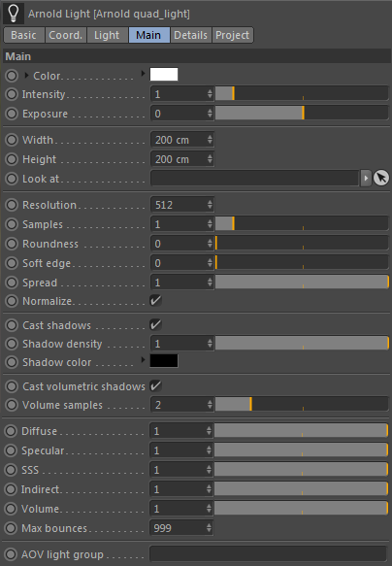Click the keyframe circle next to Exposure
392x566 pixels.
[x=12, y=114]
